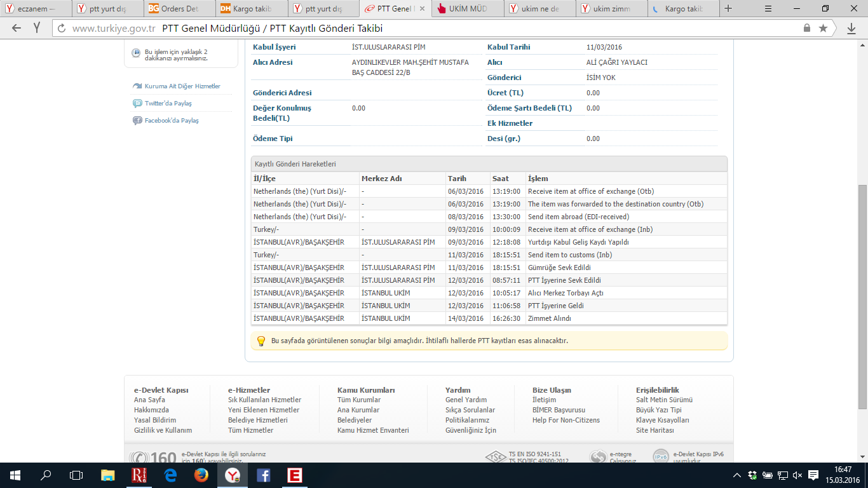Click the time value 16:26:30

[506, 318]
